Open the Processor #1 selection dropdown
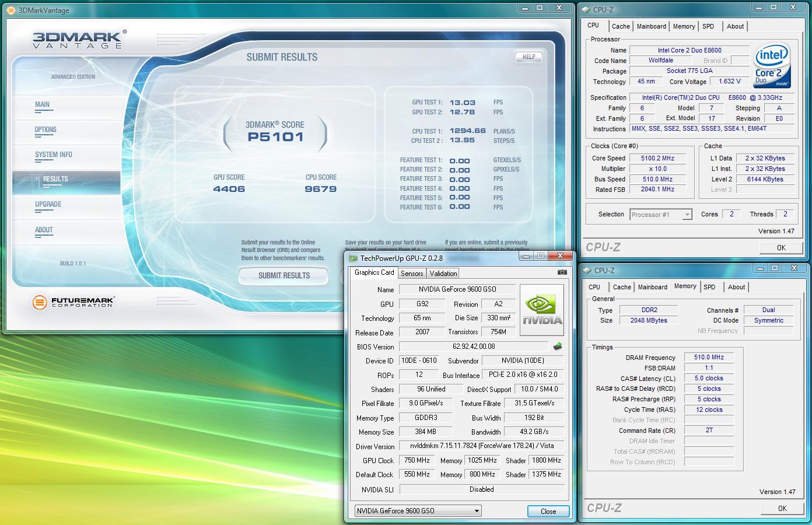Screen dimensions: 812x525 tap(661, 215)
